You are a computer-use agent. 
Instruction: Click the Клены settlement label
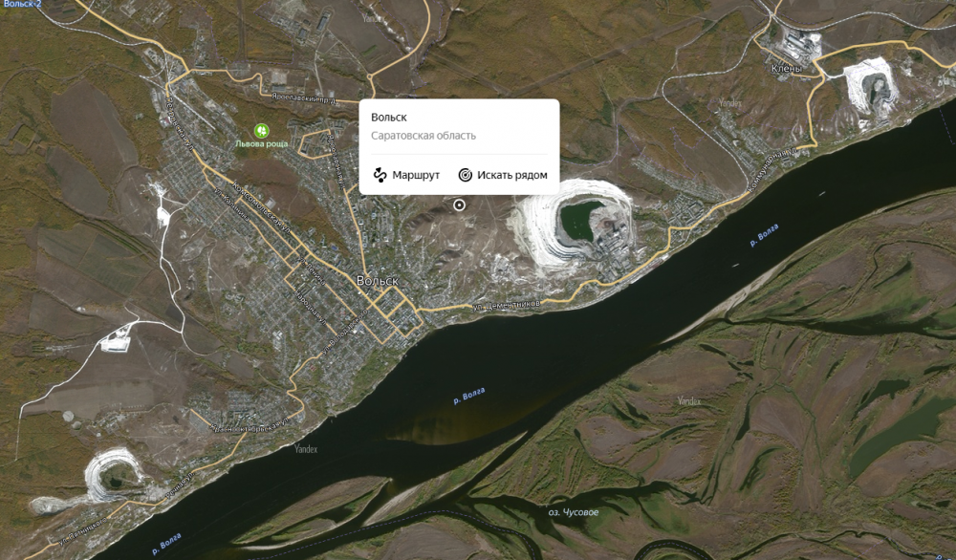click(787, 69)
